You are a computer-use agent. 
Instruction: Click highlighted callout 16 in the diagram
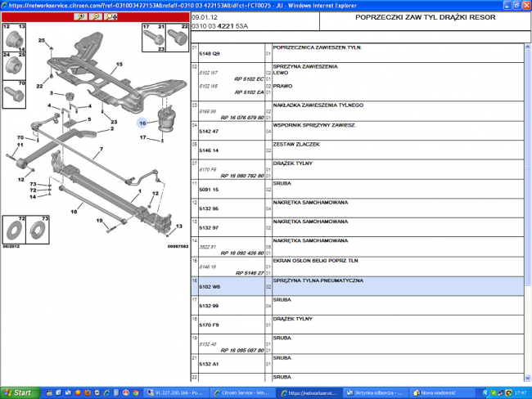[x=142, y=123]
